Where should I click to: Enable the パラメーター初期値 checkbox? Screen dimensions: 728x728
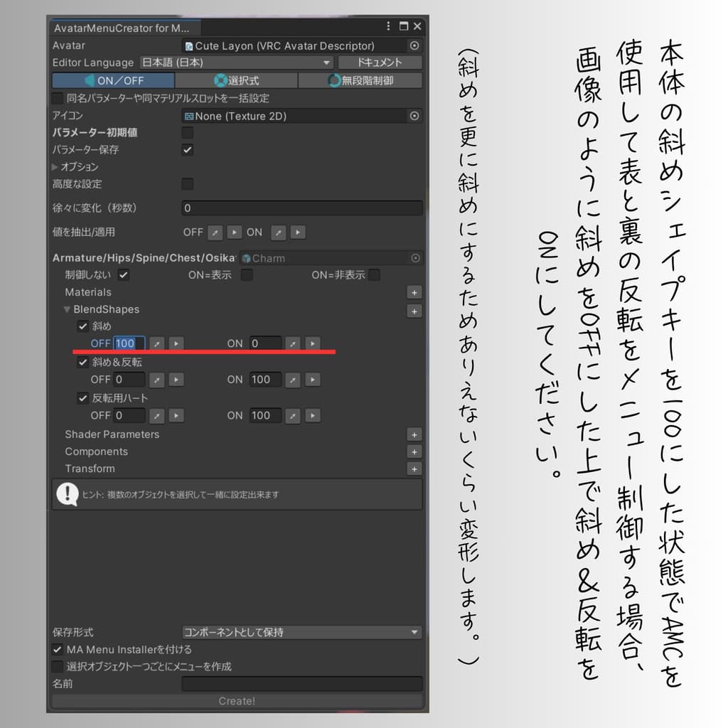click(x=186, y=133)
